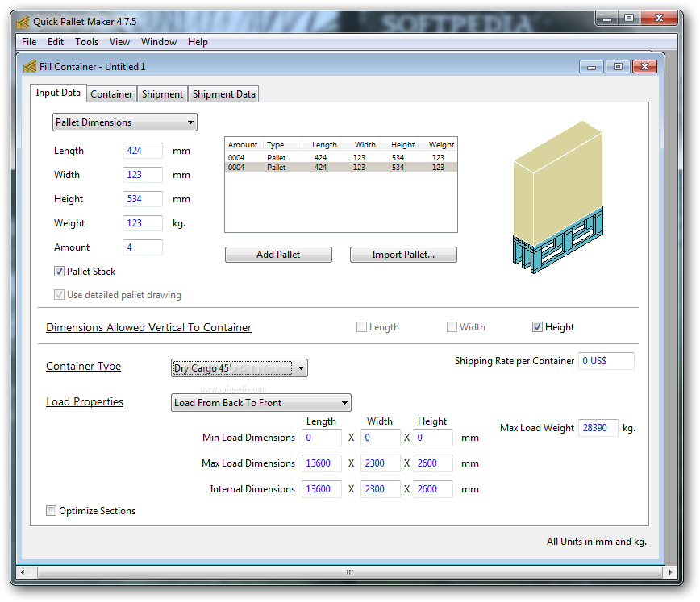Click the pallet Width input field
The height and width of the screenshot is (602, 700).
click(x=143, y=175)
